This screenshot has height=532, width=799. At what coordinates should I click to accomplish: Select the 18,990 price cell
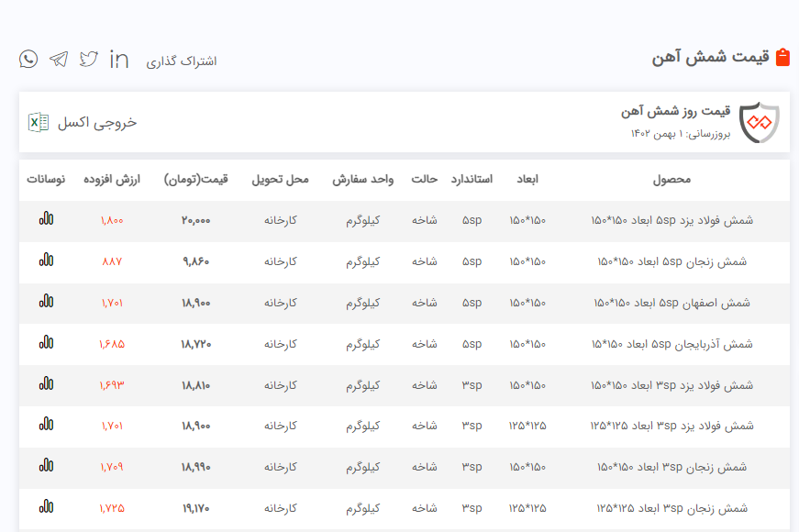pyautogui.click(x=196, y=467)
